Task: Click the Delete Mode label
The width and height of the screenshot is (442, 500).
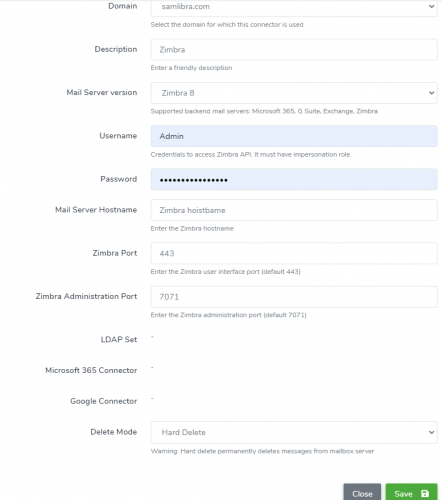Action: point(114,432)
